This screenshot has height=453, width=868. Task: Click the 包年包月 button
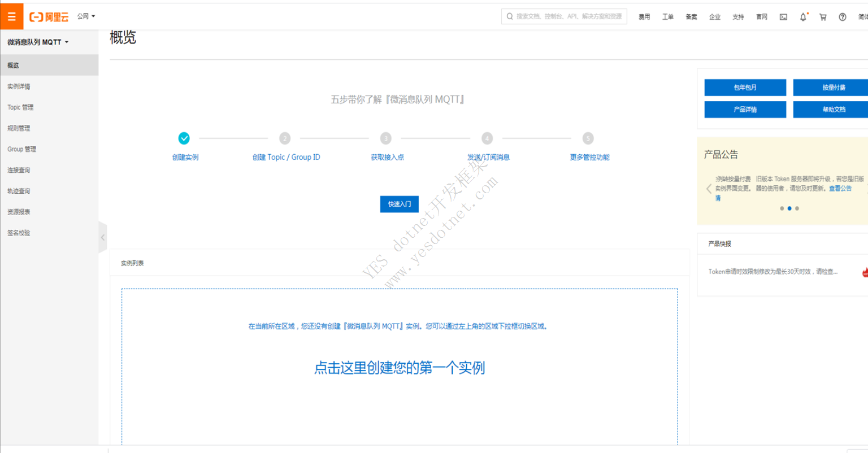[x=745, y=88]
